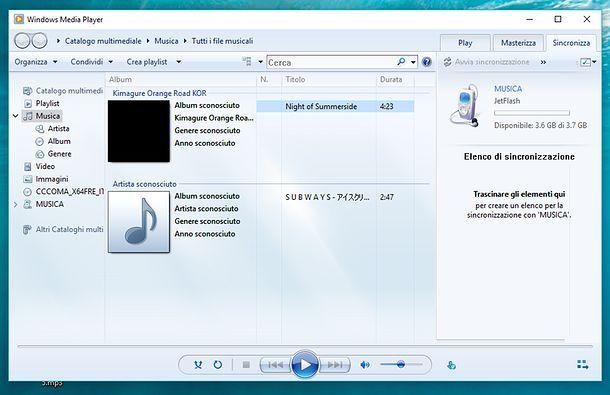Screen dimensions: 610x395
Task: Open the sync options checkbox-list icon
Action: click(585, 62)
